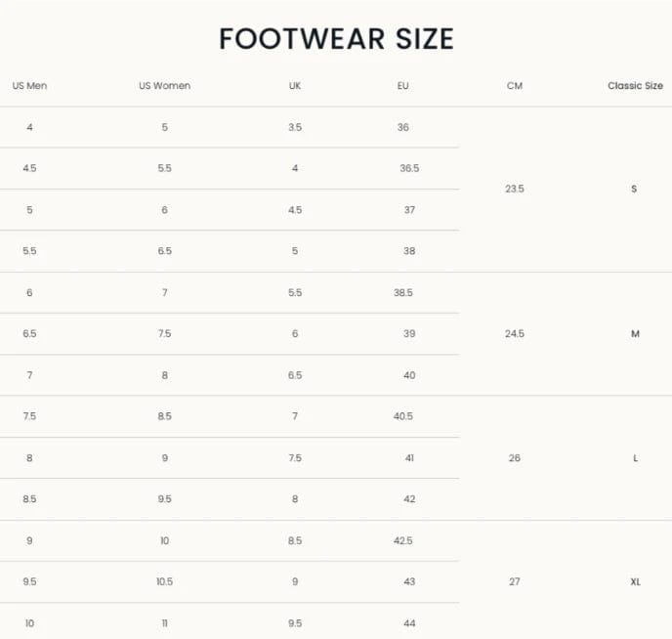Select the 26 CM cell
The width and height of the screenshot is (672, 639).
515,458
